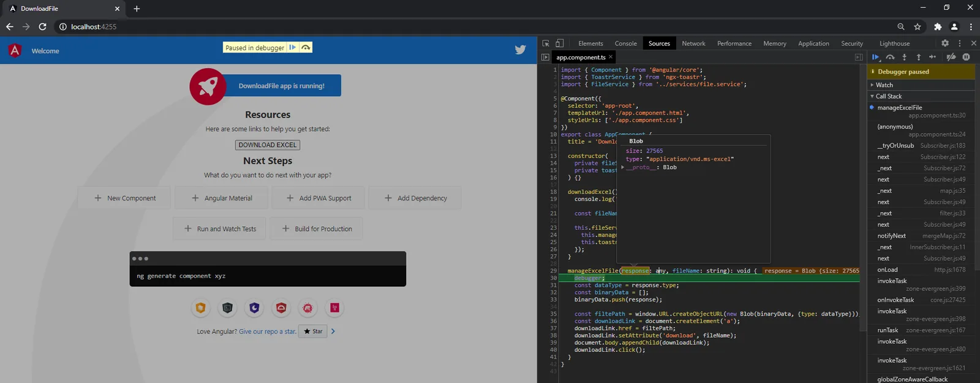Open the Lighthouse tab
The image size is (980, 383).
pyautogui.click(x=894, y=44)
